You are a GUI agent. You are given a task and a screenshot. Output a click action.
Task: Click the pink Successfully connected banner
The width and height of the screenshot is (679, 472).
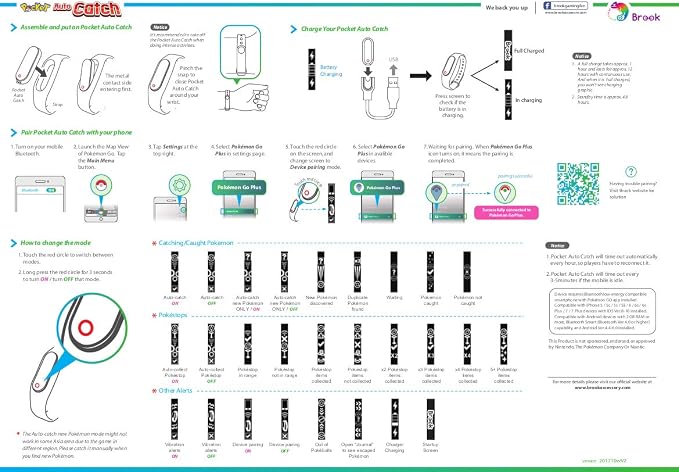pyautogui.click(x=506, y=212)
